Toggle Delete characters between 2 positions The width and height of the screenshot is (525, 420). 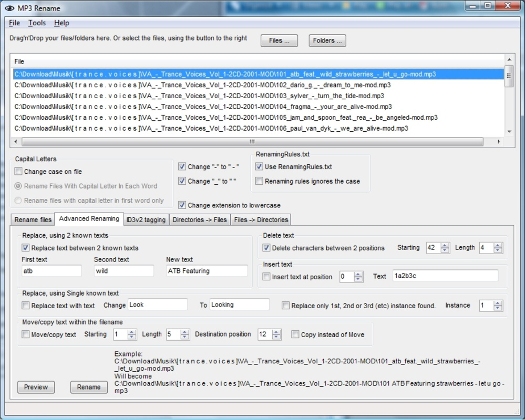pos(266,248)
